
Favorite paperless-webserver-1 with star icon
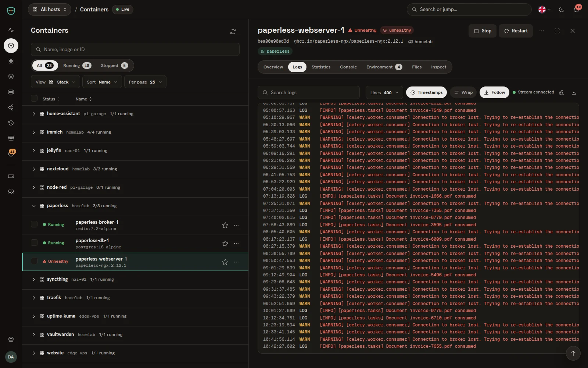225,262
